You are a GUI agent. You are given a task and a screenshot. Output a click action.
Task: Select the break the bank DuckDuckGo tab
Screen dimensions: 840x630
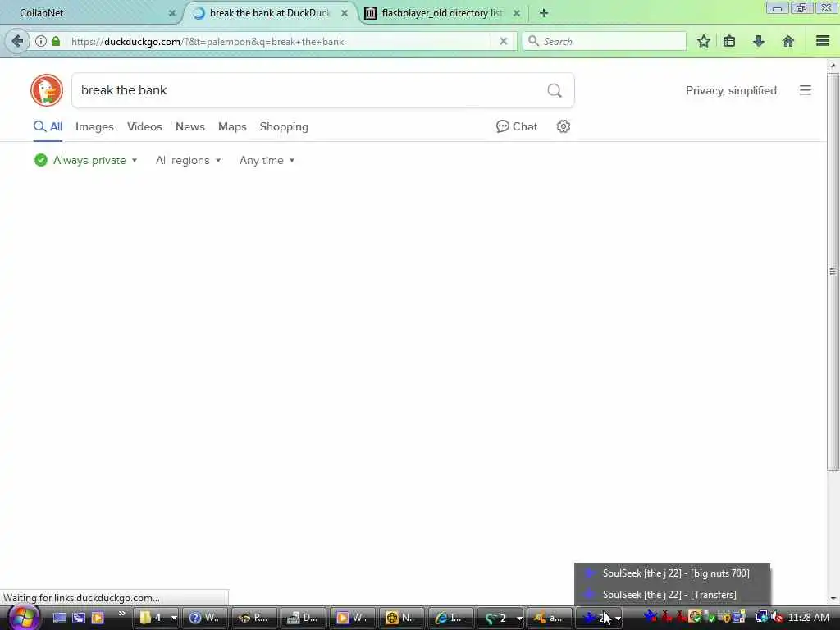click(268, 13)
